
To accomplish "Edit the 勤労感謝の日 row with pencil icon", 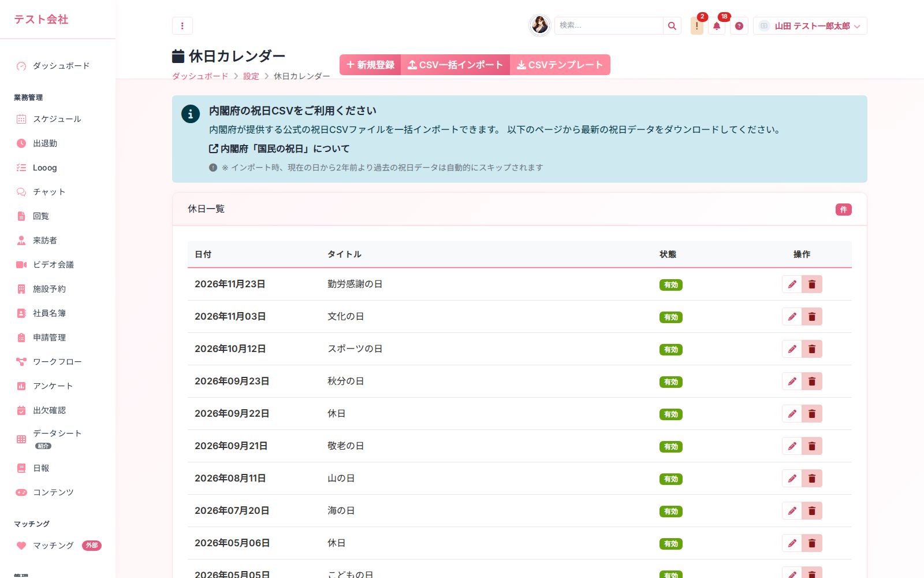I will click(x=792, y=284).
